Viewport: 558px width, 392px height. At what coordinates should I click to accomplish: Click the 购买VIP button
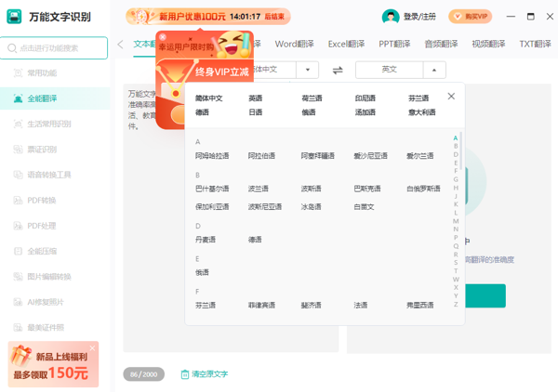pyautogui.click(x=470, y=17)
